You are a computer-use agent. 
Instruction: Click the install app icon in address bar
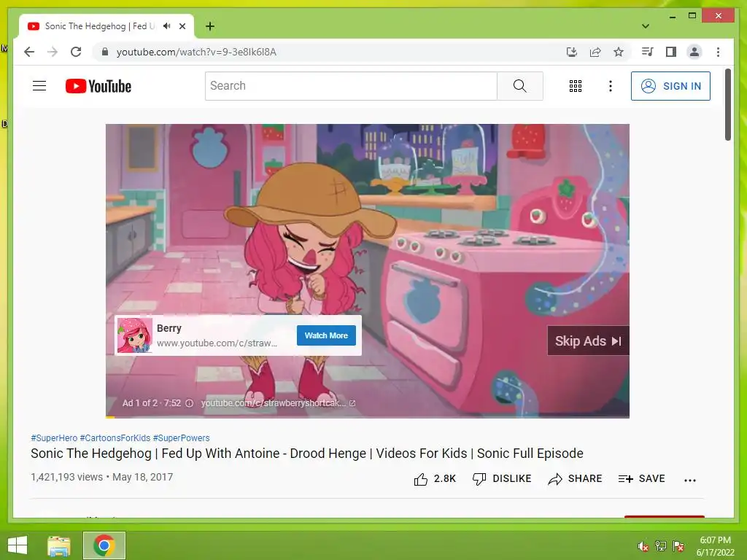point(572,52)
